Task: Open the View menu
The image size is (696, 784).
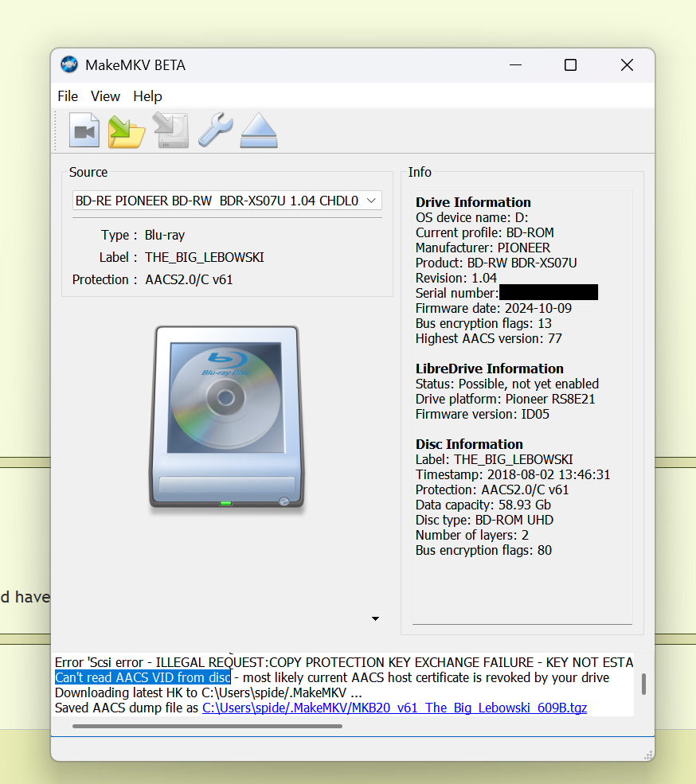Action: pyautogui.click(x=105, y=96)
